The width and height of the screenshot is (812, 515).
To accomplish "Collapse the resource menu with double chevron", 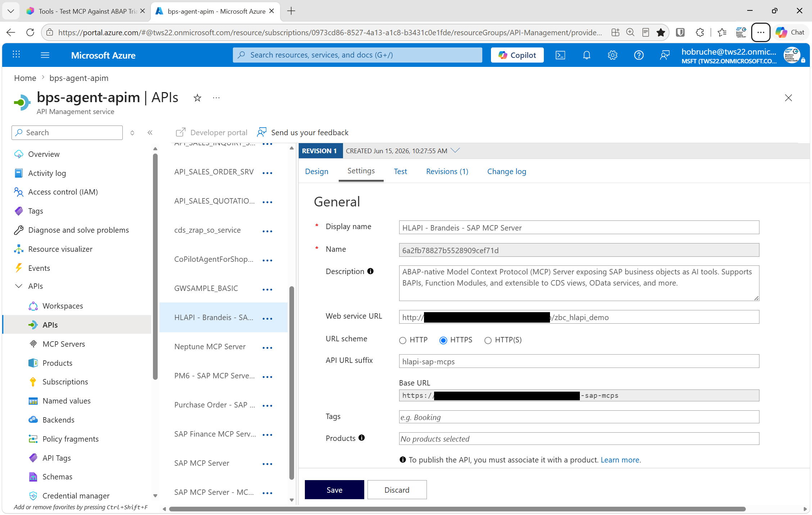I will (x=150, y=133).
